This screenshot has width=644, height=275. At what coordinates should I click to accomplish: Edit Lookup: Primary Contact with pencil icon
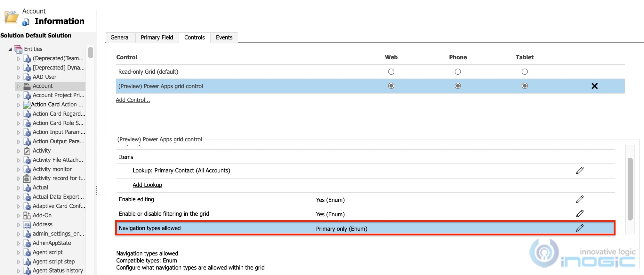[580, 171]
